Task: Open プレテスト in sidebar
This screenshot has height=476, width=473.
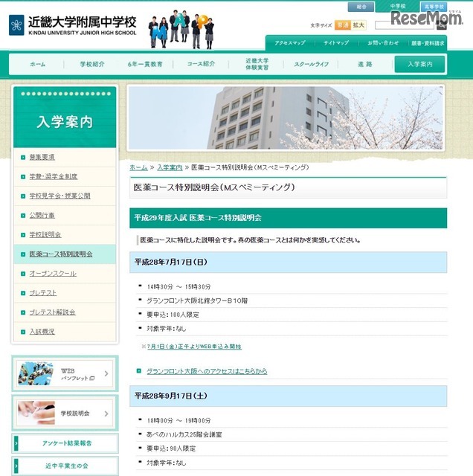Action: (x=43, y=293)
